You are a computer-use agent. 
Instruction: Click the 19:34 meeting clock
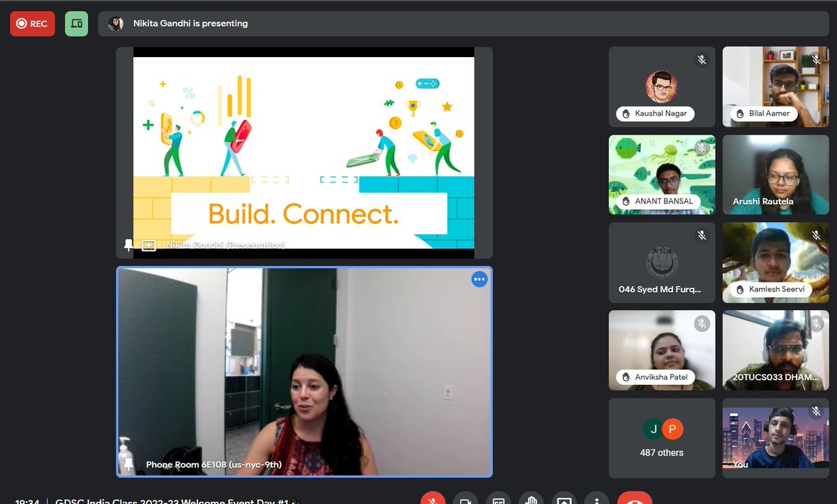point(27,501)
